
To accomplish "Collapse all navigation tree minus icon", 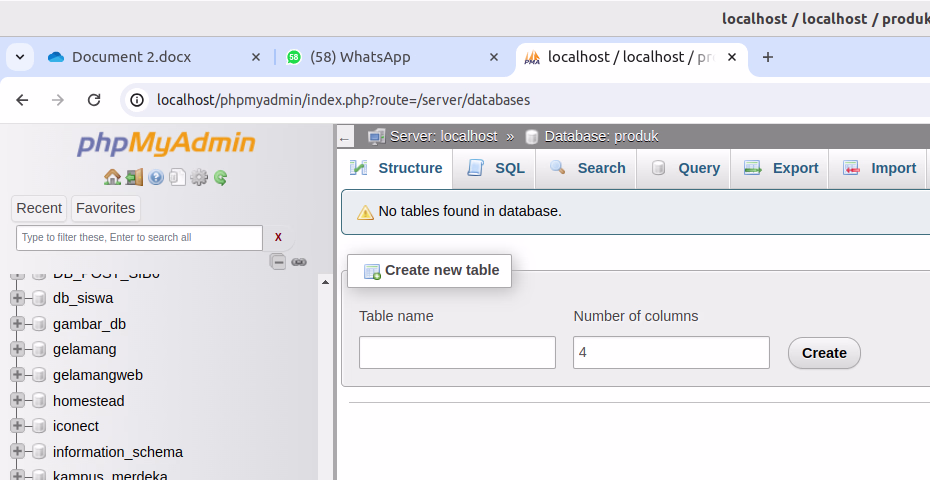I will 278,262.
